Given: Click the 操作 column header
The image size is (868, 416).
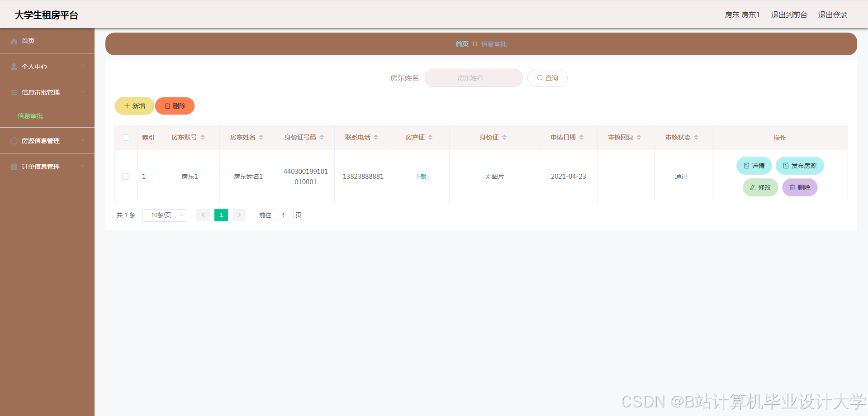Looking at the screenshot, I should (780, 138).
